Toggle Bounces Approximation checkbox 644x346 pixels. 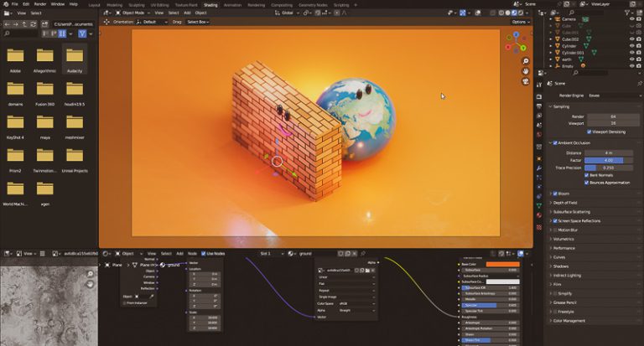[x=586, y=183]
